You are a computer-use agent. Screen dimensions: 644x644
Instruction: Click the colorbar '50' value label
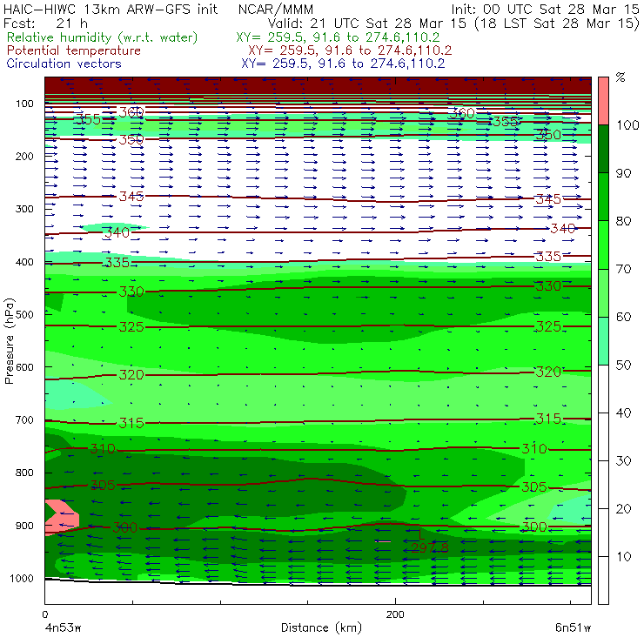[x=623, y=366]
